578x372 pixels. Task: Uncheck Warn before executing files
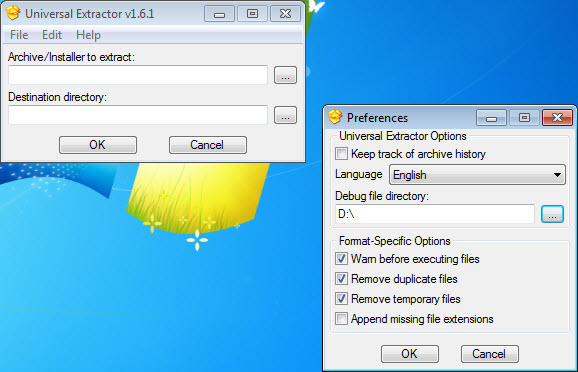(x=341, y=259)
